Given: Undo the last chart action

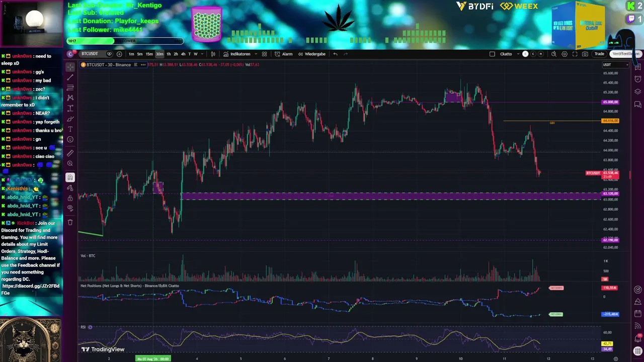Looking at the screenshot, I should [335, 54].
